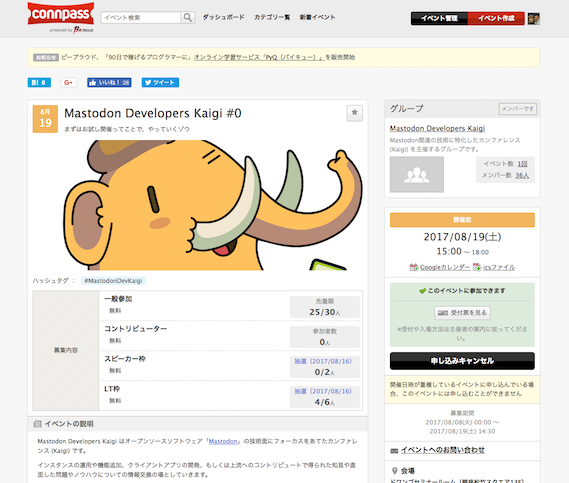569x483 pixels.
Task: Click the Twitter tweet button
Action: point(160,82)
